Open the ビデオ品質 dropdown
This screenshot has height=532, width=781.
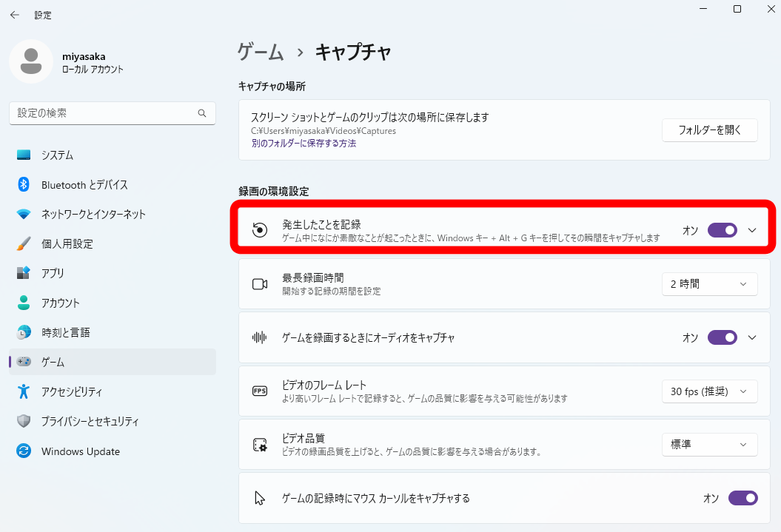point(709,445)
